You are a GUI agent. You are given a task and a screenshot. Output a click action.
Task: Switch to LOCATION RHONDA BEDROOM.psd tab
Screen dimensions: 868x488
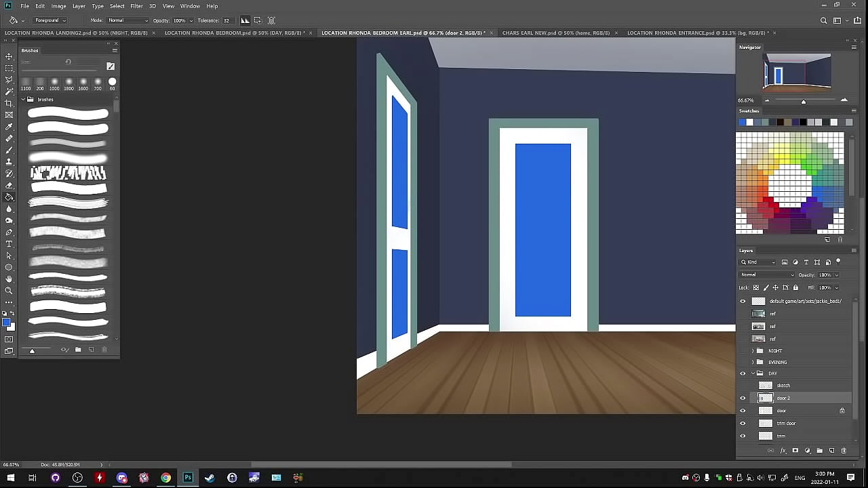tap(233, 33)
